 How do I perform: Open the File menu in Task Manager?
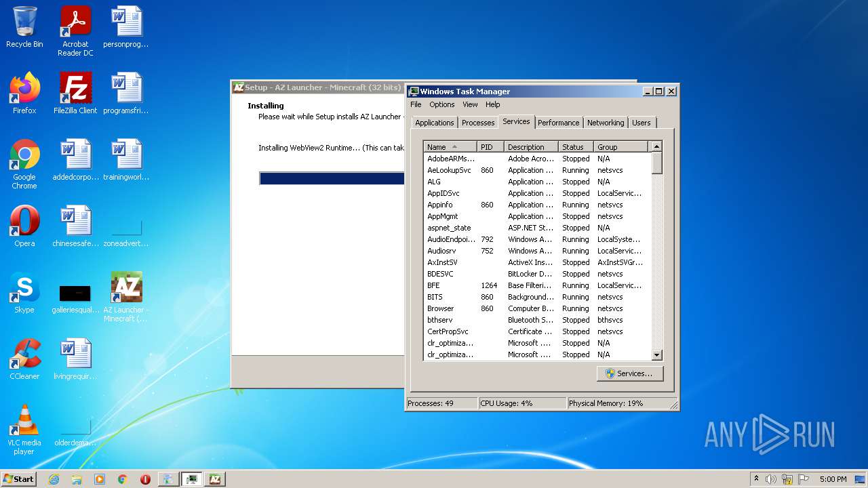pos(416,104)
